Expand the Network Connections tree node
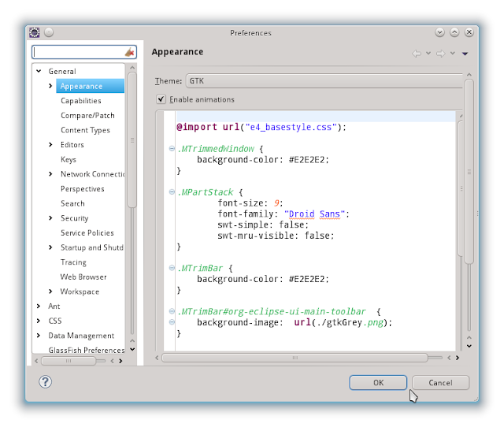The width and height of the screenshot is (504, 427). (50, 174)
